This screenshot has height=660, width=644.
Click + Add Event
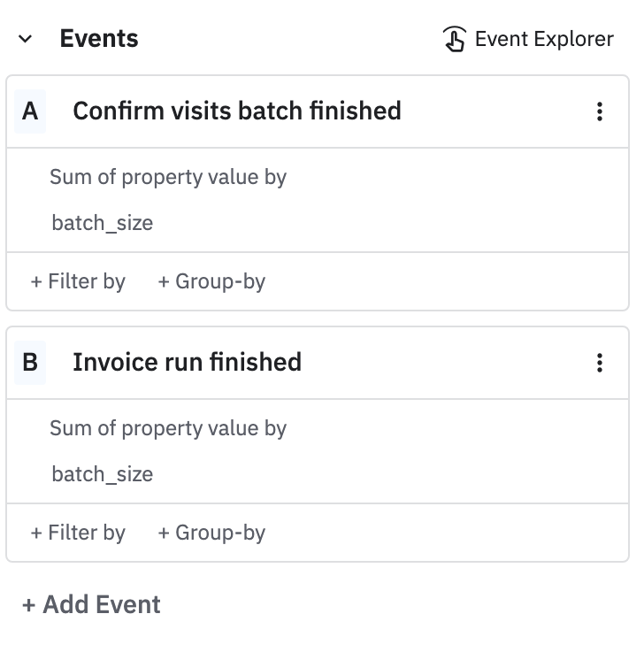pyautogui.click(x=92, y=605)
